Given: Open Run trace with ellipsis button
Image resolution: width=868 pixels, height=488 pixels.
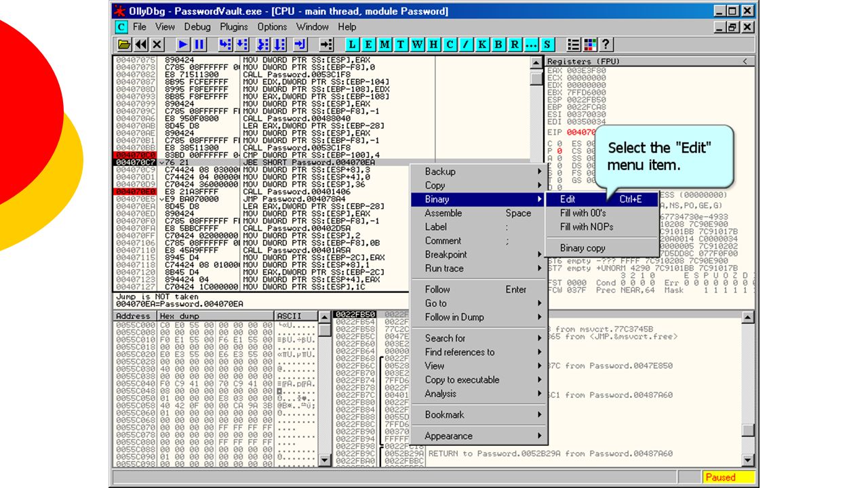Looking at the screenshot, I should tap(532, 45).
